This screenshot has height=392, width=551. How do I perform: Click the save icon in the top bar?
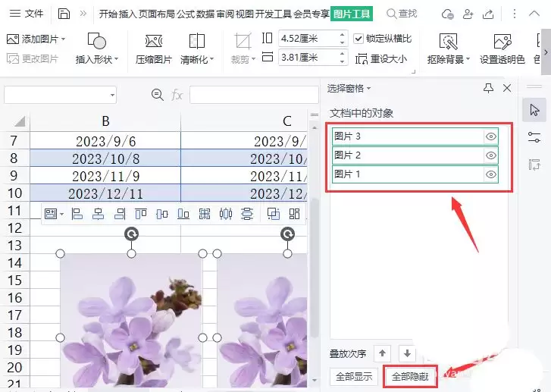64,14
